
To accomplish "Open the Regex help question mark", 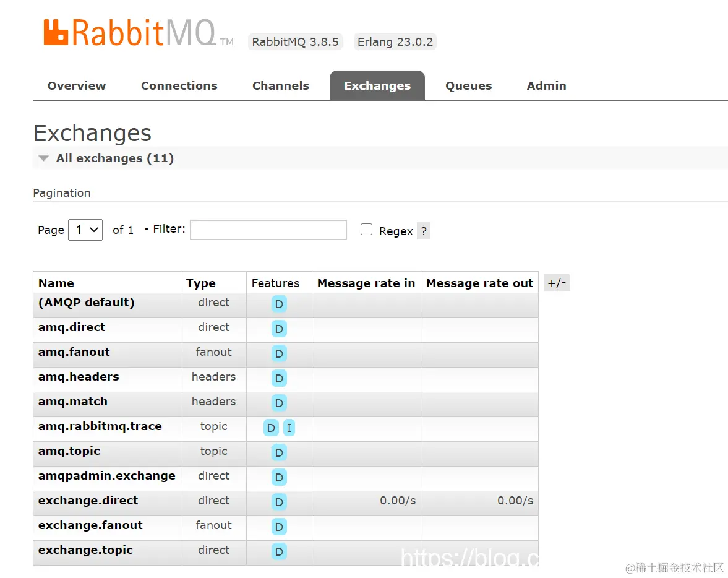I will point(424,231).
